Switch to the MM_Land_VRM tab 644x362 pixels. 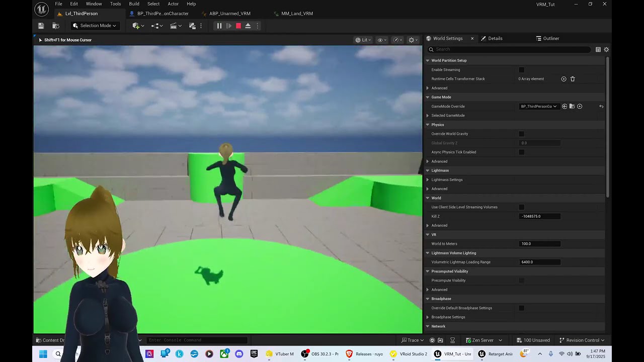point(297,14)
